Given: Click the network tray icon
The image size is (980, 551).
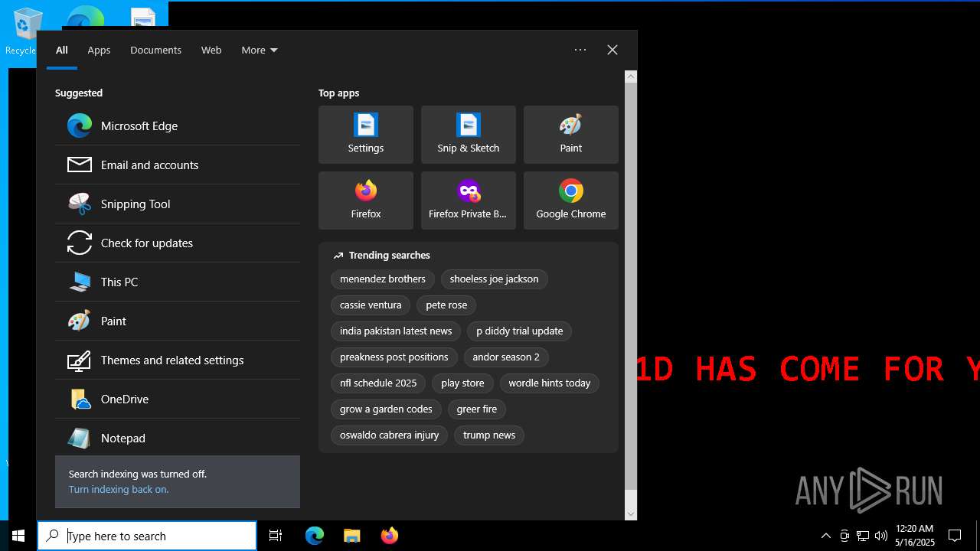Looking at the screenshot, I should point(863,536).
